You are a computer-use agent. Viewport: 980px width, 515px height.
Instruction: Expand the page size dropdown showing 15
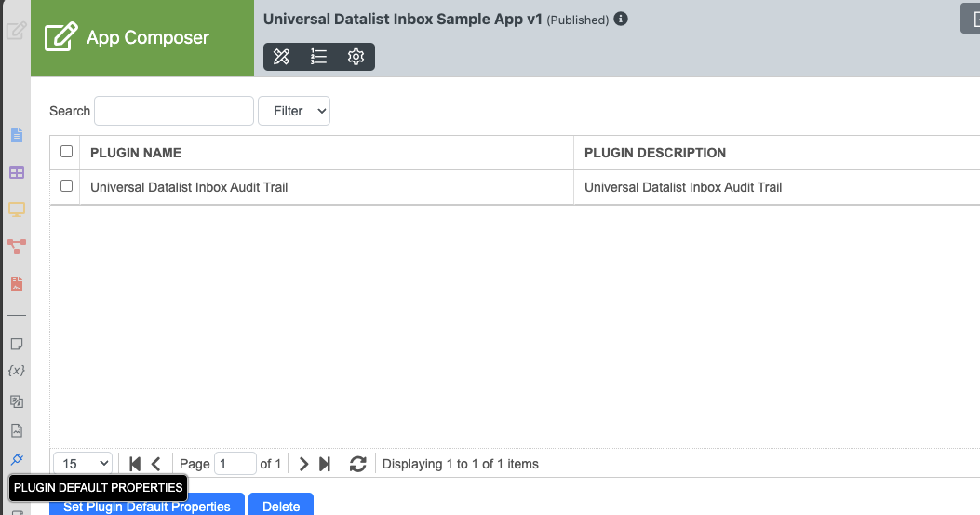[83, 464]
